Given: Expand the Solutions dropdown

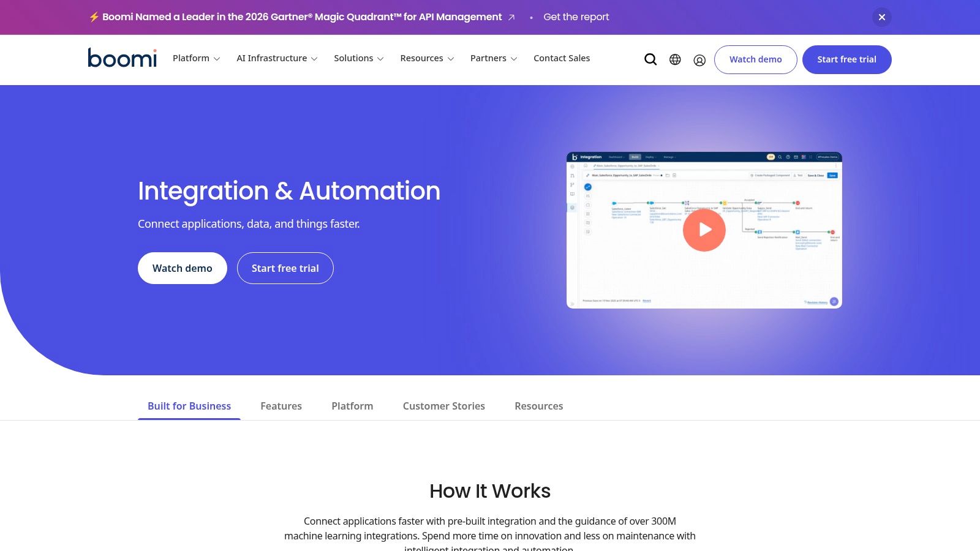Looking at the screenshot, I should 359,58.
